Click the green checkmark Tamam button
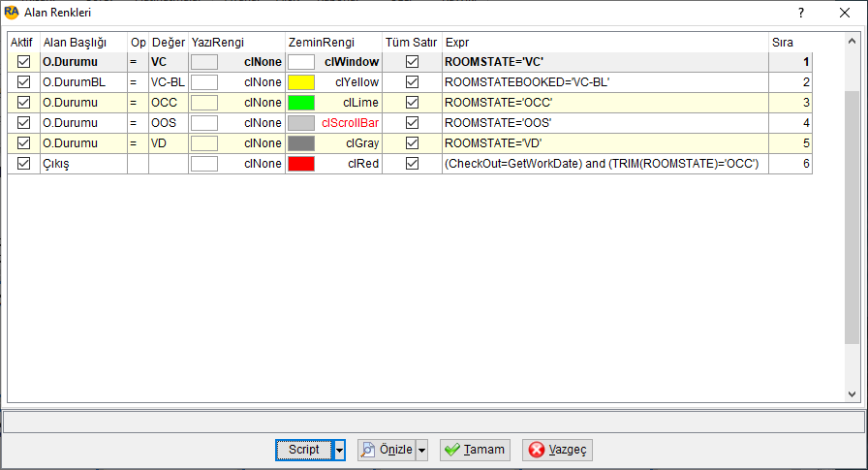This screenshot has width=868, height=470. pyautogui.click(x=475, y=450)
